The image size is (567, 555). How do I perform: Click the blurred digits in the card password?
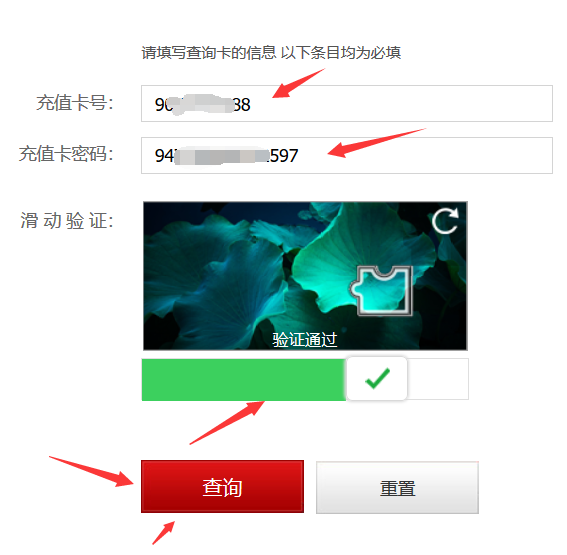pos(221,156)
